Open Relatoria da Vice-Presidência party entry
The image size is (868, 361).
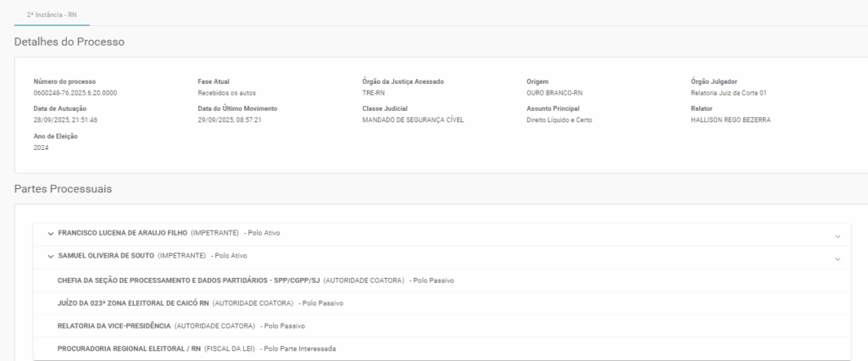click(x=114, y=325)
